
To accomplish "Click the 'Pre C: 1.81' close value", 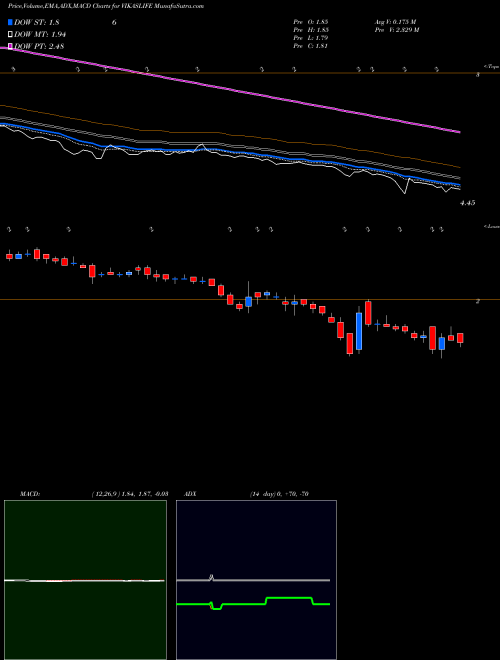I will pyautogui.click(x=311, y=46).
